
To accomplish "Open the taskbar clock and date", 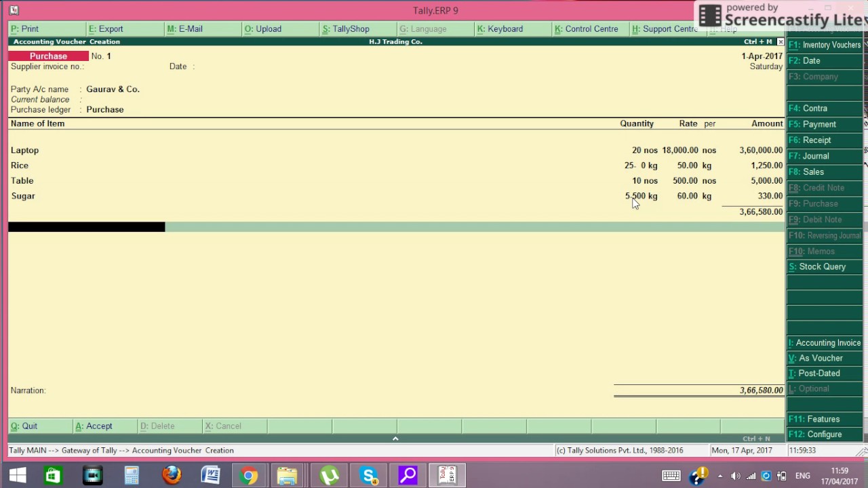I will pyautogui.click(x=840, y=476).
